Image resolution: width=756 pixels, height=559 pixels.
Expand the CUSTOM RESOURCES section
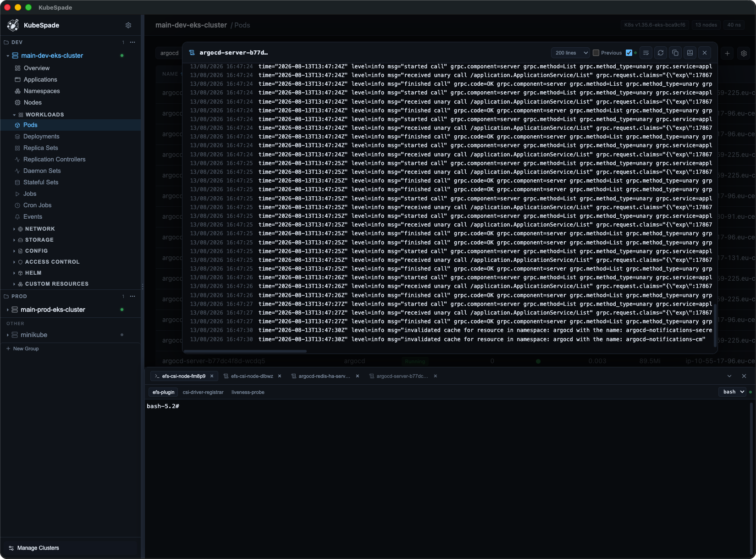tap(14, 284)
